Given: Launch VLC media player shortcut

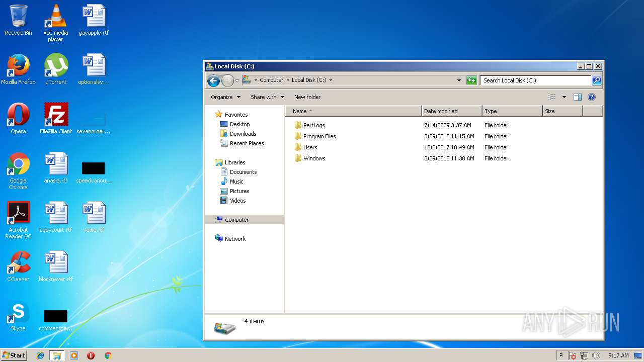Looking at the screenshot, I should 55,23.
